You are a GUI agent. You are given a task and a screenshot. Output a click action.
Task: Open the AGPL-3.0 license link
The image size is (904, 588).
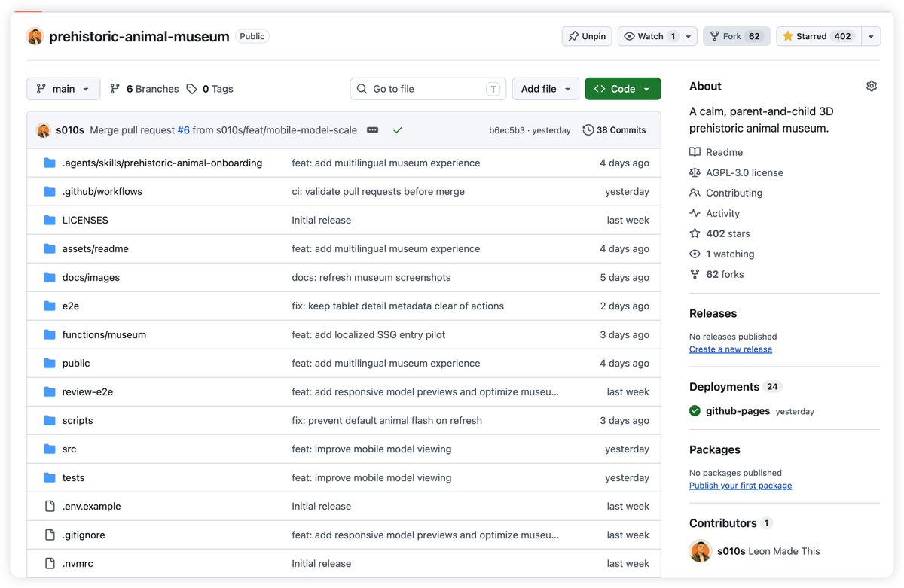pos(736,172)
